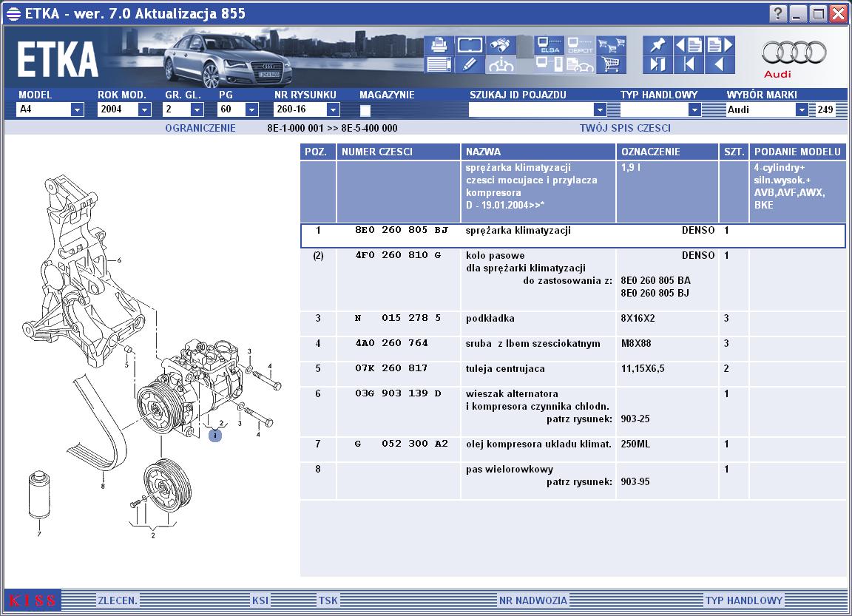The width and height of the screenshot is (852, 616).
Task: Open the multiple shopping carts icon
Action: (x=612, y=45)
